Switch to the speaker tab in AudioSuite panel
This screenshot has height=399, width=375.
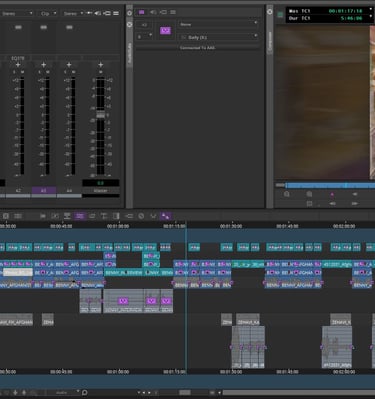[153, 12]
